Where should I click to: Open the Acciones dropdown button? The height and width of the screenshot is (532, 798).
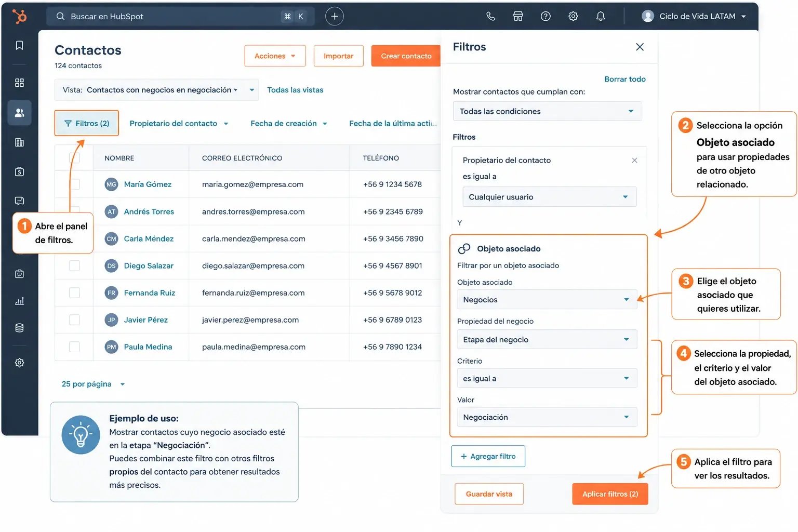coord(275,56)
